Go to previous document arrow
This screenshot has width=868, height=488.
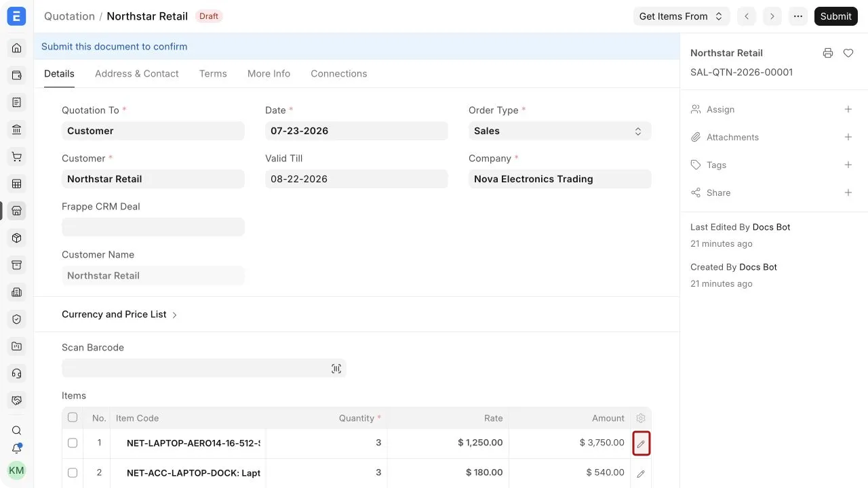click(x=747, y=16)
